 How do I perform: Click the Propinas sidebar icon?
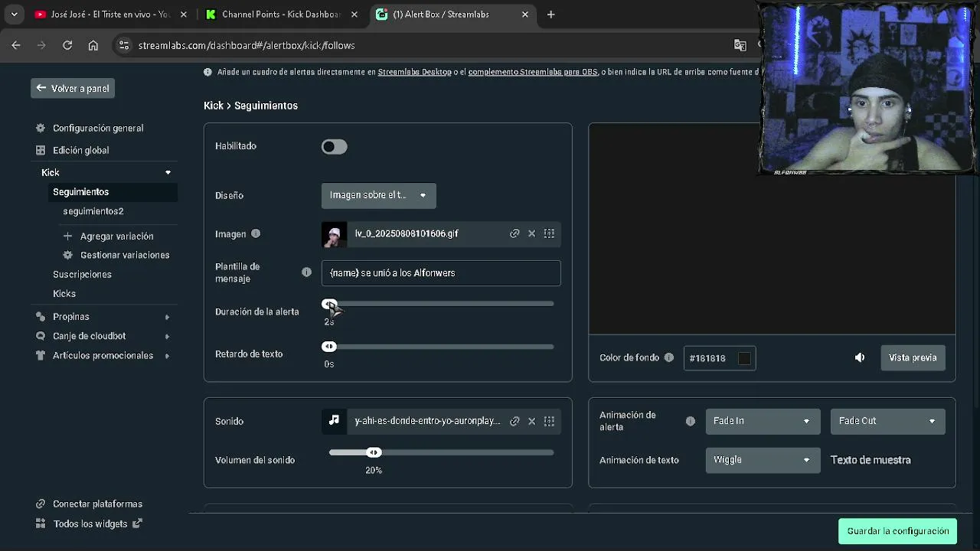[41, 317]
